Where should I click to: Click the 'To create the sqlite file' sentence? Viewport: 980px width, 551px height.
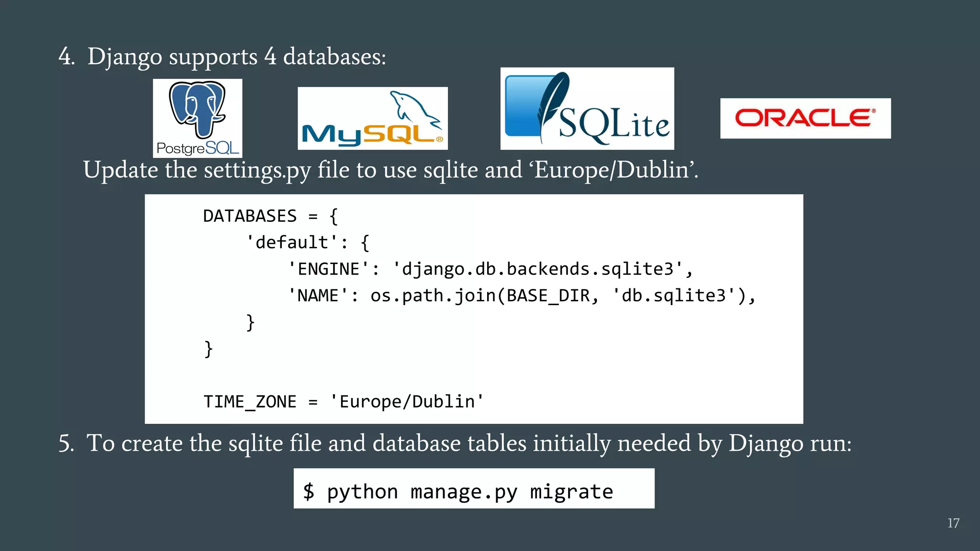click(x=468, y=443)
